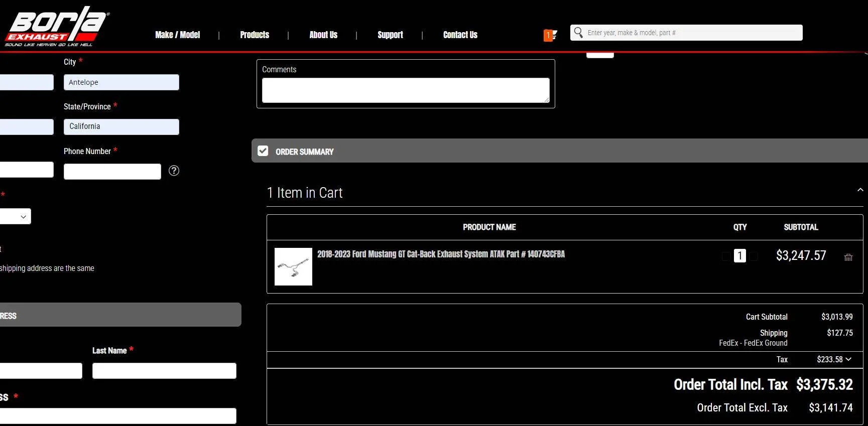Viewport: 868px width, 426px height.
Task: Click the wide address field below Last Name
Action: (118, 416)
